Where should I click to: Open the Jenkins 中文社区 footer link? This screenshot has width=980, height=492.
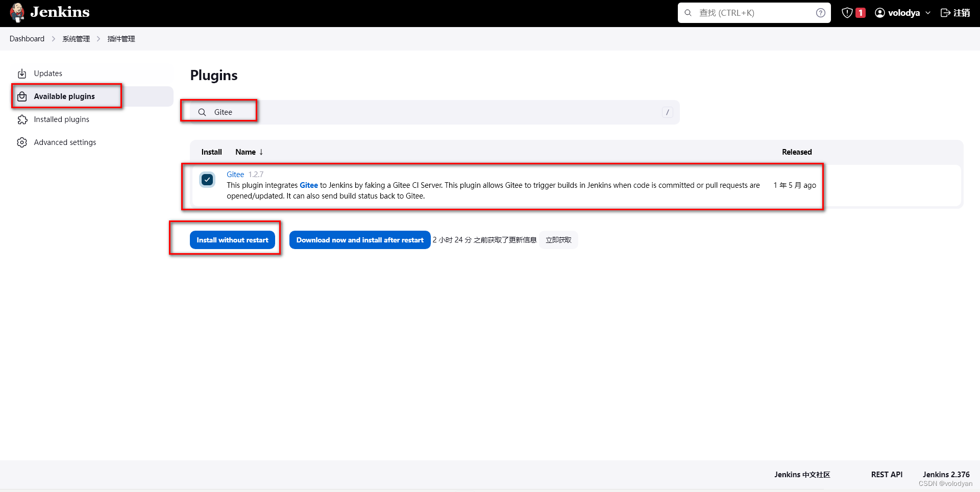pos(802,475)
